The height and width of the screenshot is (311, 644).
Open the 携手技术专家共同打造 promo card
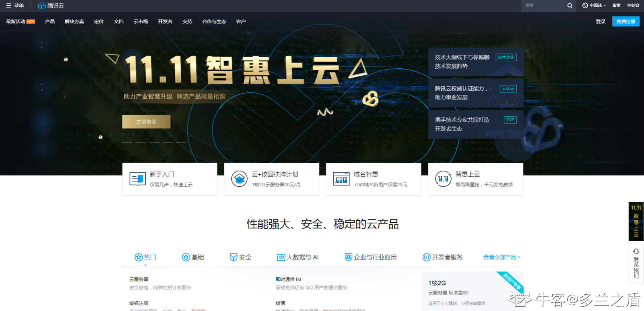476,124
